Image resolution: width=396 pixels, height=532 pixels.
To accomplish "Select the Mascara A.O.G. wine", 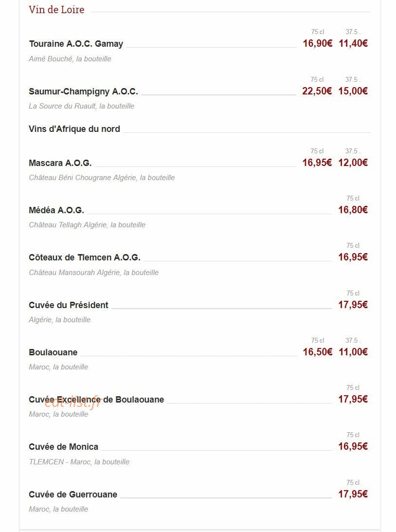I will click(x=60, y=163).
